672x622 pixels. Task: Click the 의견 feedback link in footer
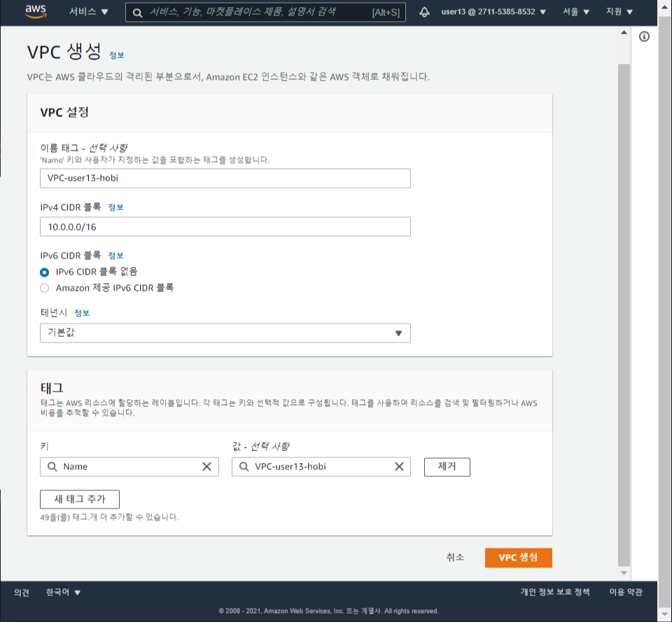(x=22, y=593)
